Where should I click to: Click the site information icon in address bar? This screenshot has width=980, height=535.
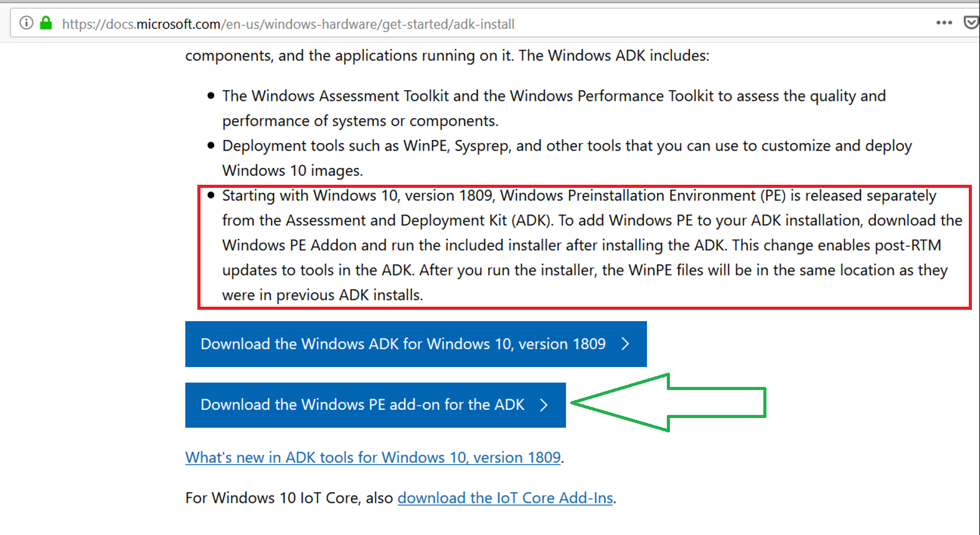point(26,24)
